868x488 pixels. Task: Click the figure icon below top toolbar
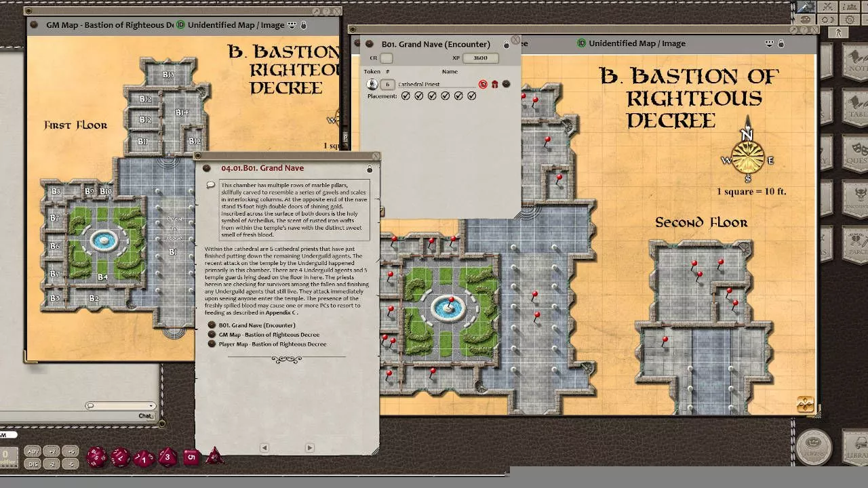pos(839,33)
